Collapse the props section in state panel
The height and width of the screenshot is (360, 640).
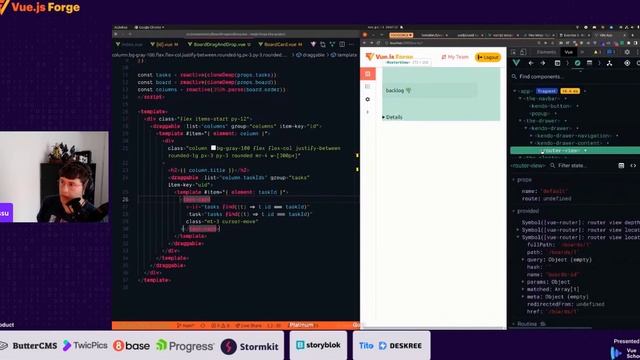pos(514,180)
